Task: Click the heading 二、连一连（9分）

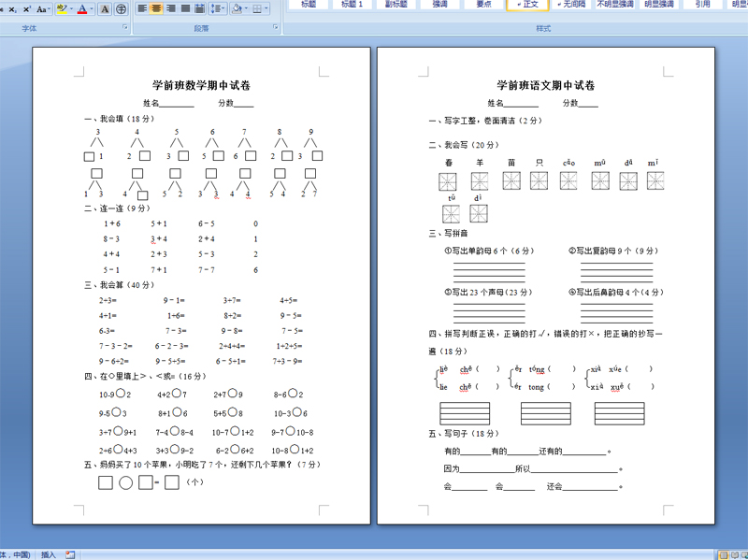Action: pyautogui.click(x=118, y=208)
